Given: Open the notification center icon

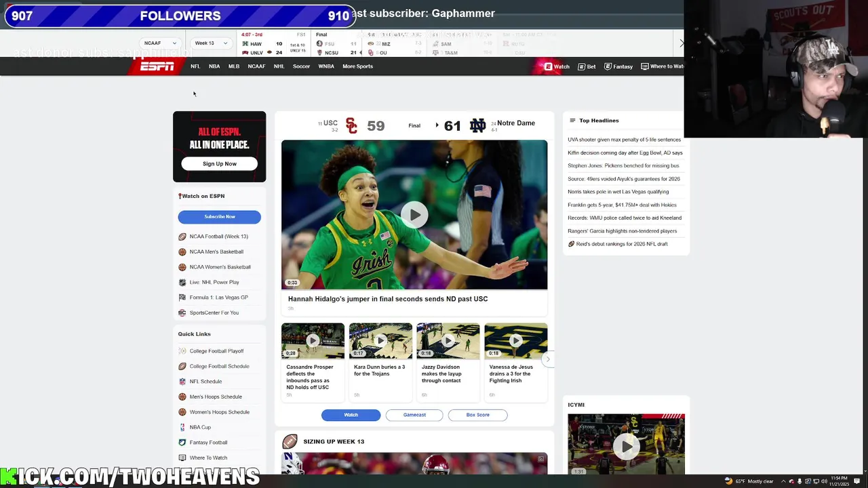Looking at the screenshot, I should point(856,481).
